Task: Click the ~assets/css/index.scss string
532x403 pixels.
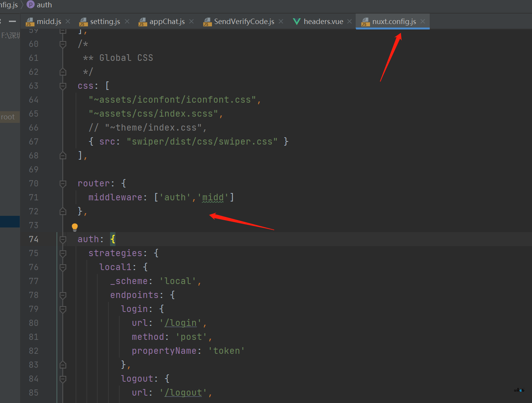Action: point(153,114)
